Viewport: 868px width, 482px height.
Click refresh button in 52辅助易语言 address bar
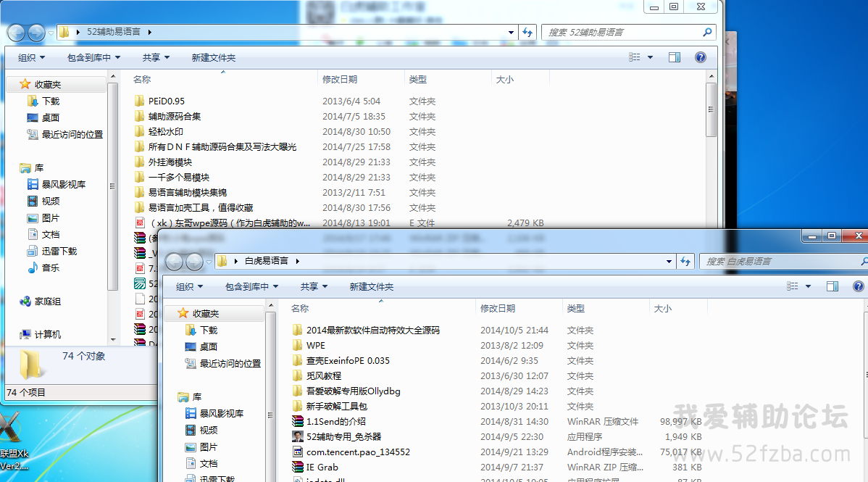click(527, 32)
